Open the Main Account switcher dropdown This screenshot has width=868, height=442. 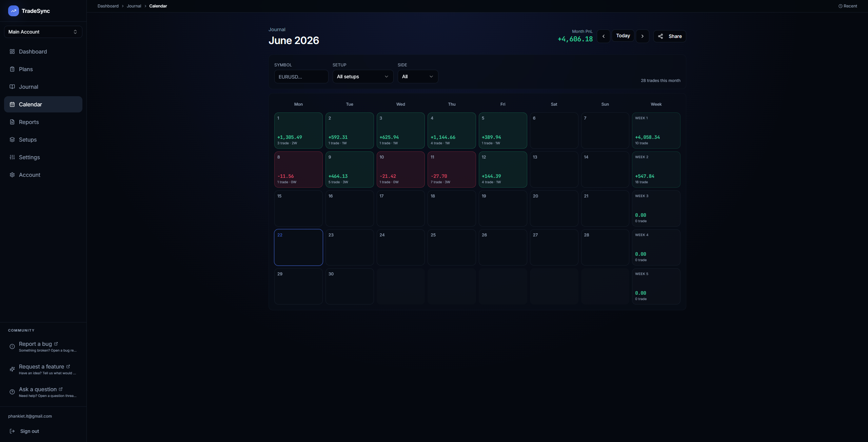click(43, 32)
